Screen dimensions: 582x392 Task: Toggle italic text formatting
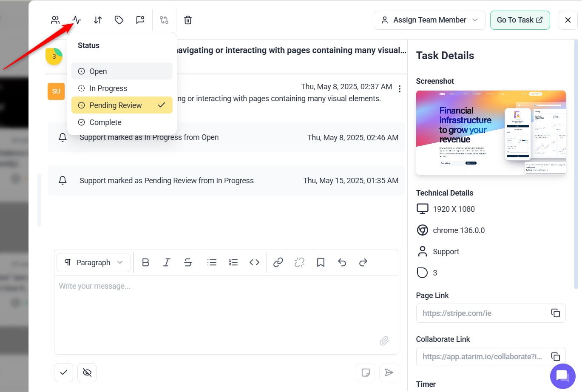[167, 262]
